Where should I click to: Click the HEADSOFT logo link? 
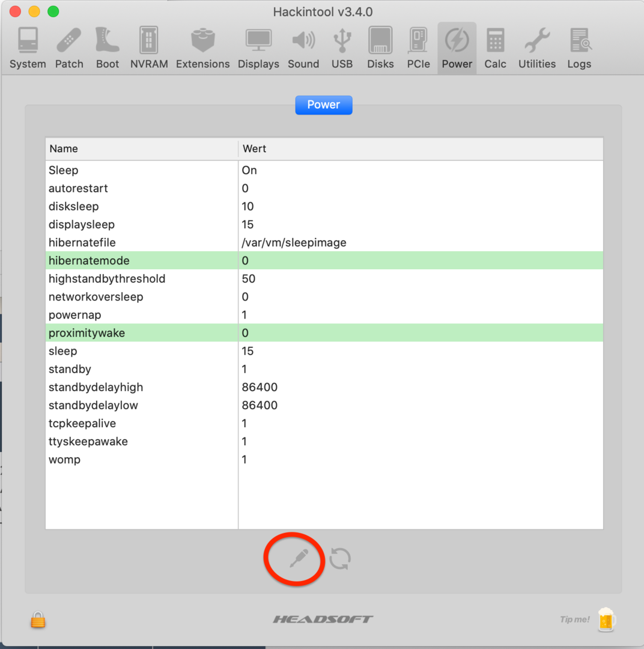pos(323,619)
